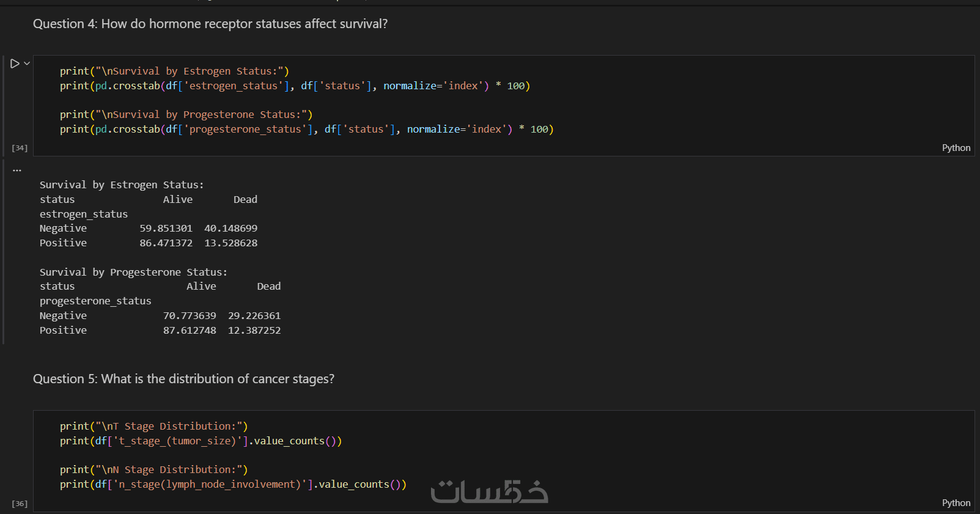The image size is (980, 514).
Task: Click the Survival by Progesterone Status output heading
Action: coord(133,272)
